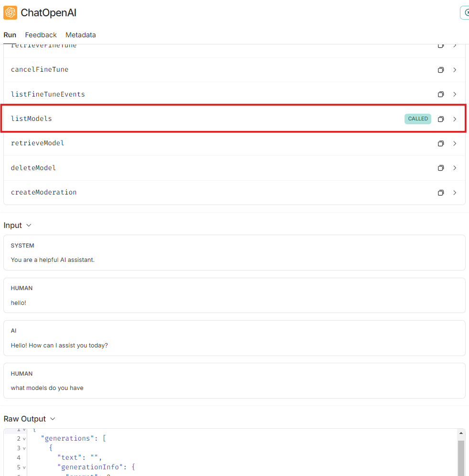This screenshot has height=476, width=469.
Task: Copy the listModels function definition
Action: [440, 119]
